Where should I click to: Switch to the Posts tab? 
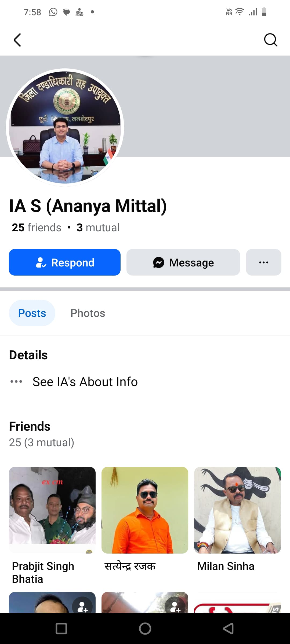click(x=32, y=313)
